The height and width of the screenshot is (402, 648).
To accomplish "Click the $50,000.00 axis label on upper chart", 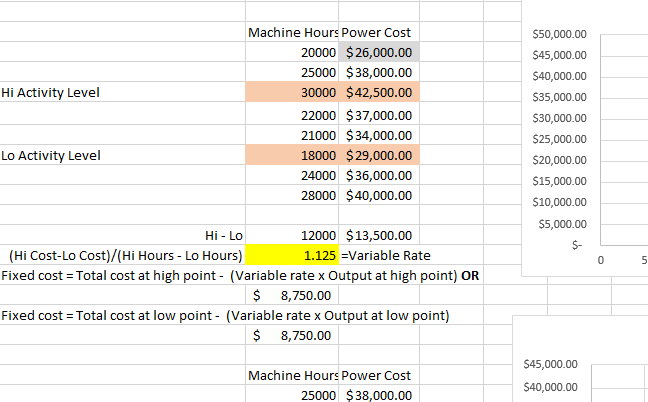I will point(562,35).
